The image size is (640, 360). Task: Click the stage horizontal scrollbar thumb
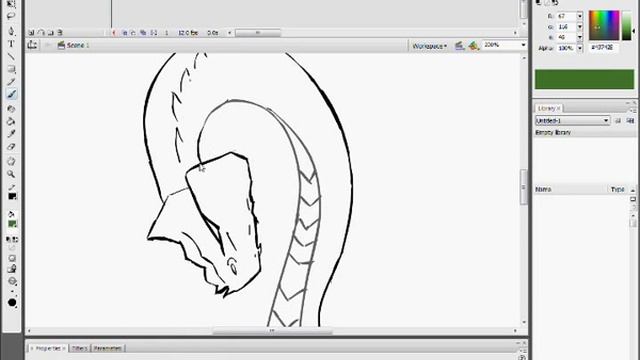[x=272, y=331]
